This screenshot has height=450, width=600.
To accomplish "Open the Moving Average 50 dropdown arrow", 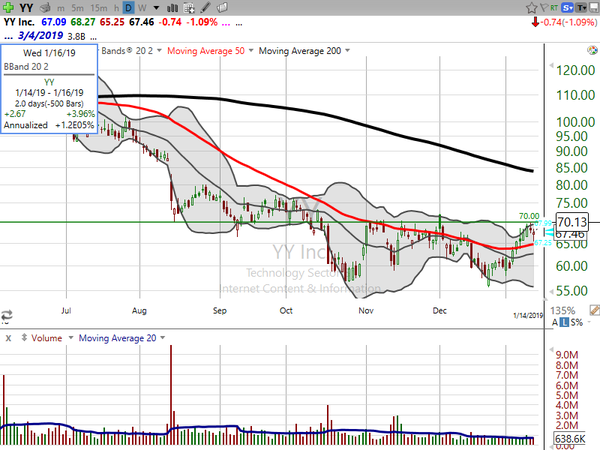I will 251,51.
